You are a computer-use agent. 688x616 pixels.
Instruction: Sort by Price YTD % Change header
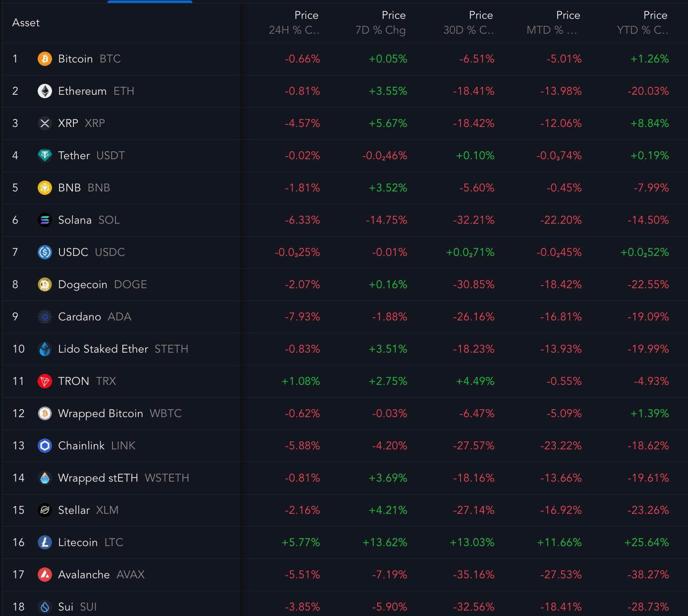[643, 23]
